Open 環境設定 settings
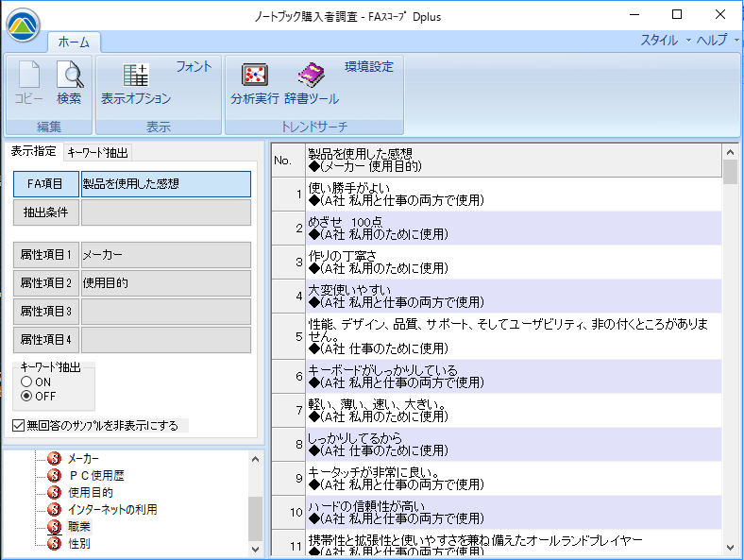This screenshot has width=744, height=560. pos(368,66)
